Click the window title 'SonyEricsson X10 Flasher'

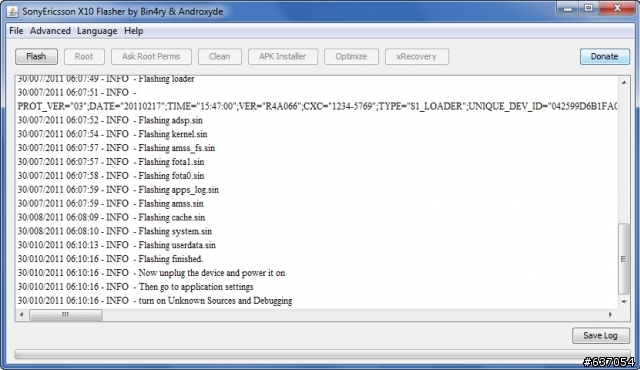click(x=122, y=11)
